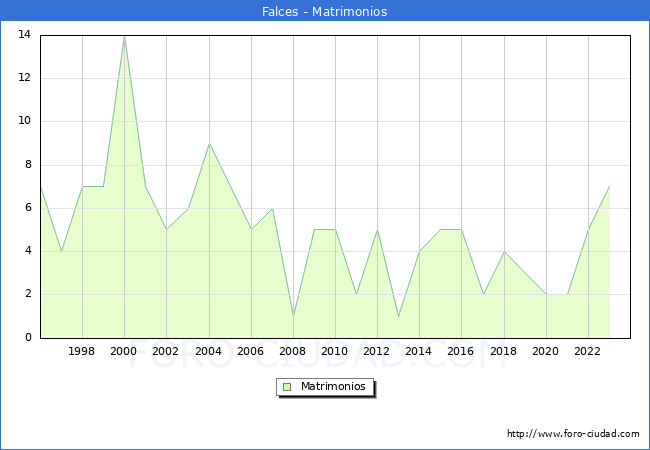Select the 2016 x-axis label
Image resolution: width=650 pixels, height=450 pixels.
(x=461, y=351)
